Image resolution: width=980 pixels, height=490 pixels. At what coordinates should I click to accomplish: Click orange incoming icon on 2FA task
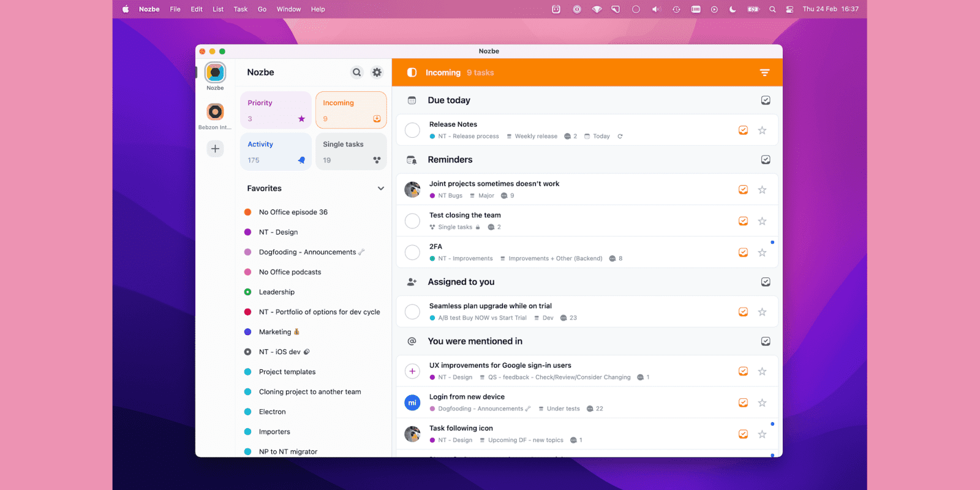(743, 252)
